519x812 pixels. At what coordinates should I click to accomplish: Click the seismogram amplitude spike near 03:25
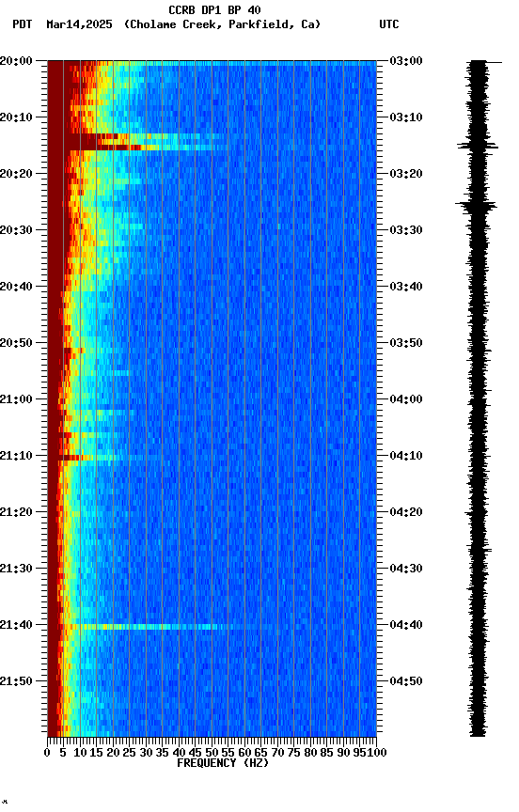[476, 206]
